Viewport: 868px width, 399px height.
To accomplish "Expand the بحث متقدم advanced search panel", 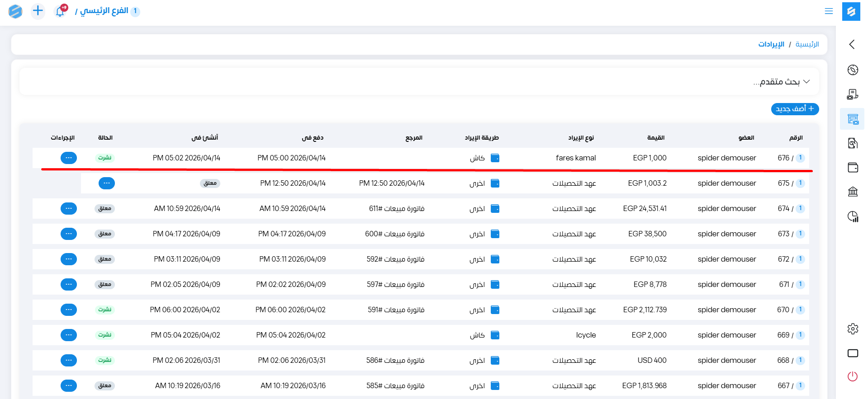I will click(781, 82).
